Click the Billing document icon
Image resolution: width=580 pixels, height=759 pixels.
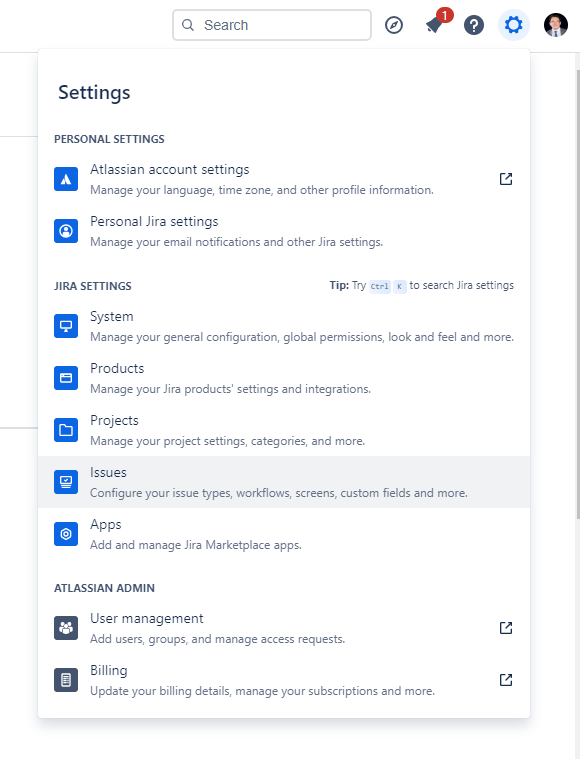tap(66, 680)
